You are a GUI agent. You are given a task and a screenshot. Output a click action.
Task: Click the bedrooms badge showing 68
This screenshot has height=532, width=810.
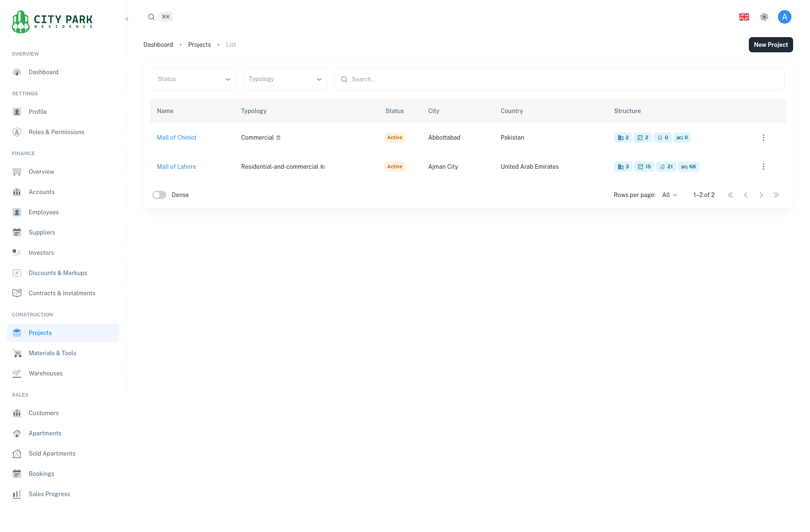(688, 167)
